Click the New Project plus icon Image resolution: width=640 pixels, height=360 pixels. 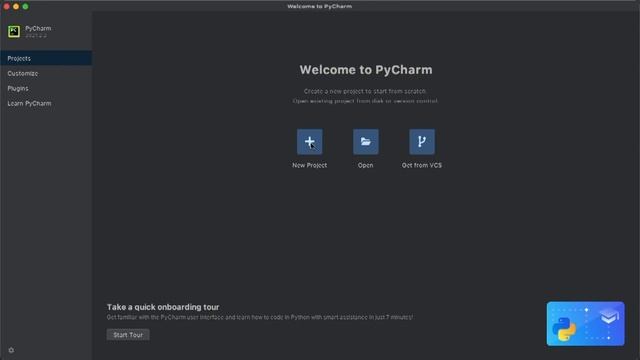(x=309, y=142)
